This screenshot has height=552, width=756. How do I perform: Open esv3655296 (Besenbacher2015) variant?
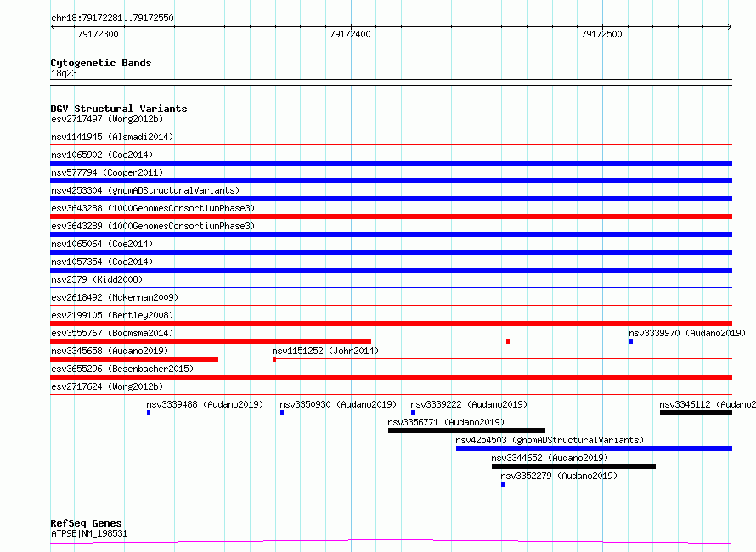click(x=122, y=369)
